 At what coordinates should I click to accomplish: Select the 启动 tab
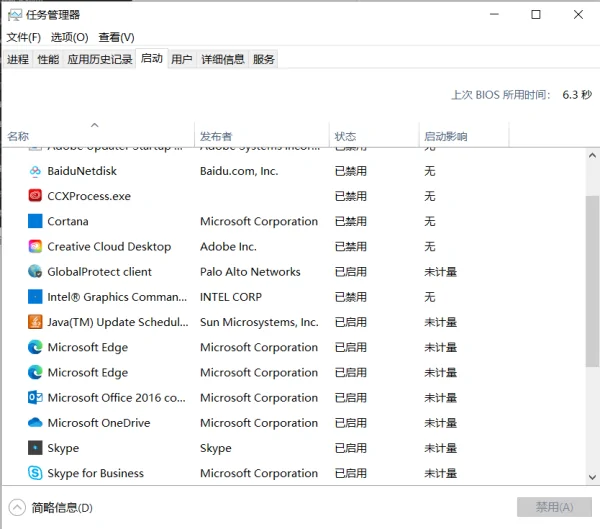(x=152, y=58)
